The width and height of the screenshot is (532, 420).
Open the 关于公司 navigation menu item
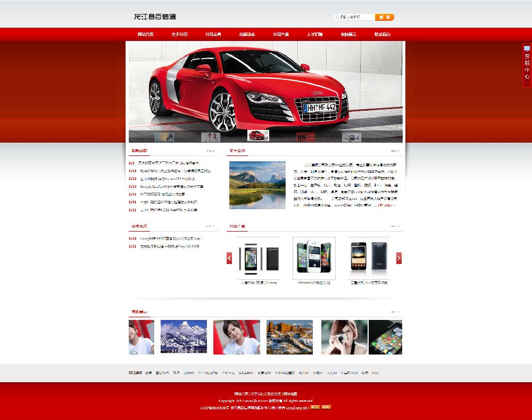(179, 34)
